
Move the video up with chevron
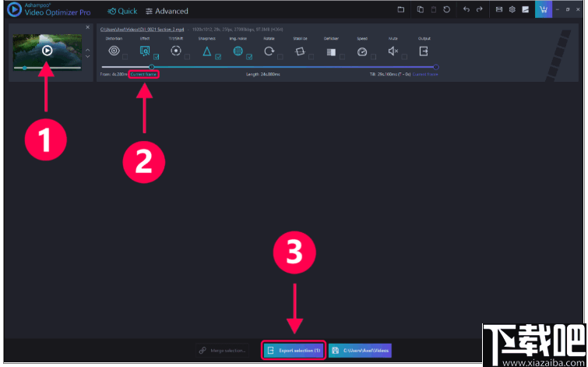tap(88, 50)
